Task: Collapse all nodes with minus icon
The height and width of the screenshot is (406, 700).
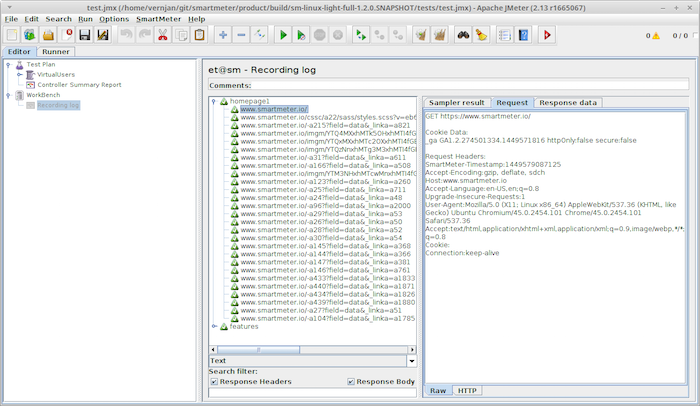Action: (241, 35)
